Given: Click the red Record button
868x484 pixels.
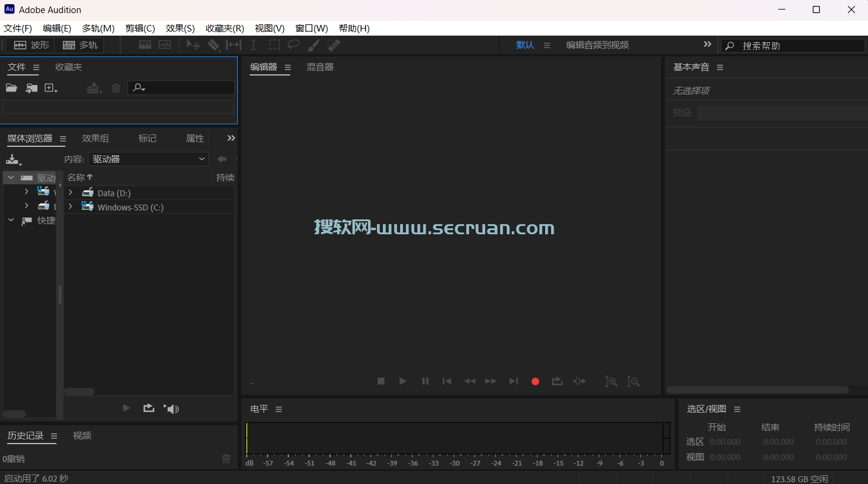Looking at the screenshot, I should coord(535,382).
